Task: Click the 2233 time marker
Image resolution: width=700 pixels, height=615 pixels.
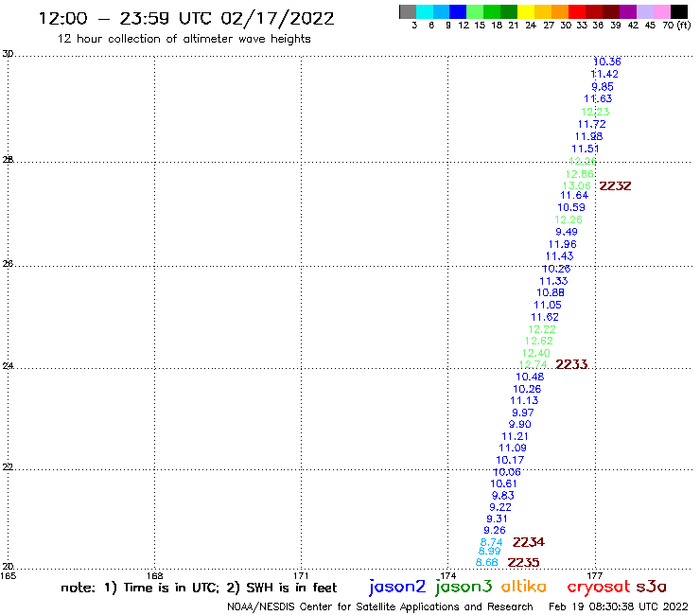Action: click(x=571, y=364)
